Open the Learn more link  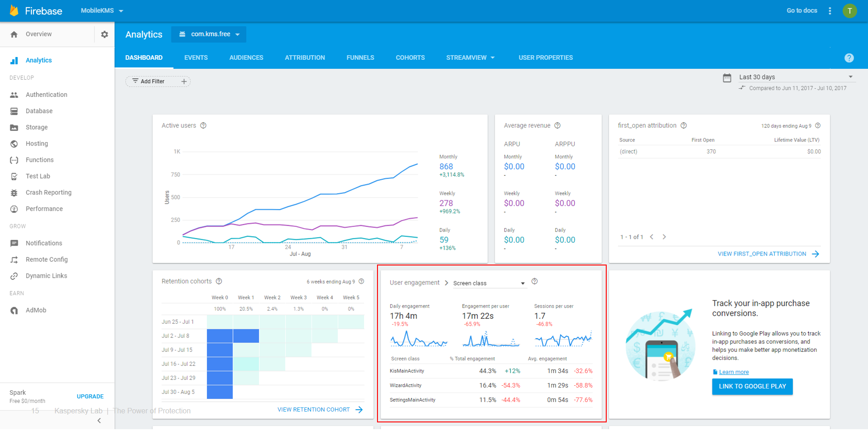click(x=734, y=372)
